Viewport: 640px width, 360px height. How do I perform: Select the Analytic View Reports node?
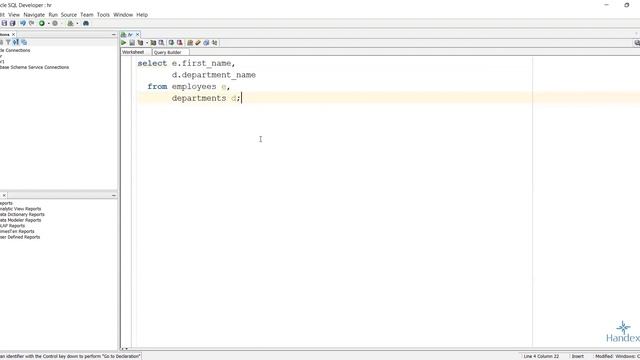tap(20, 209)
